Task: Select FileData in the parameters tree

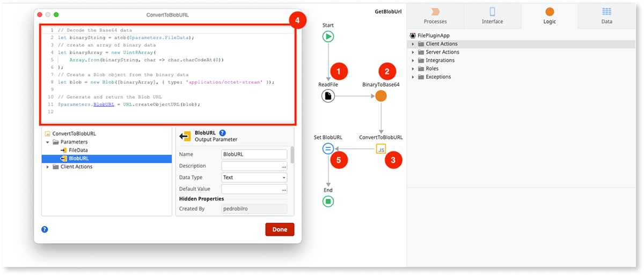Action: click(78, 150)
